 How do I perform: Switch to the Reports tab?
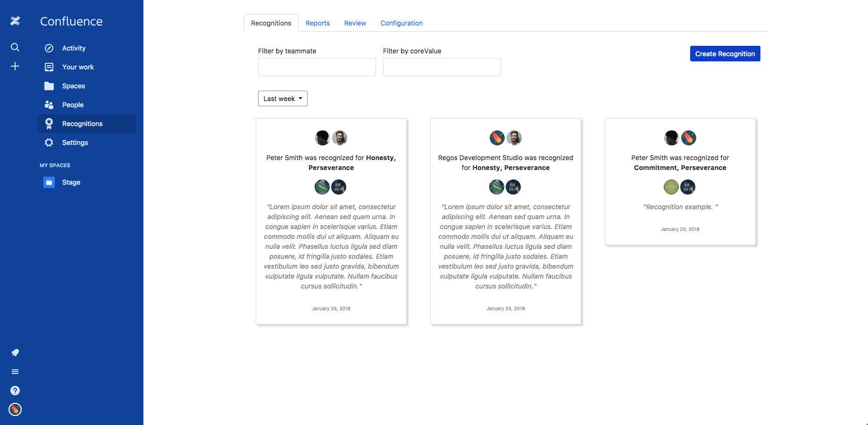pyautogui.click(x=317, y=23)
